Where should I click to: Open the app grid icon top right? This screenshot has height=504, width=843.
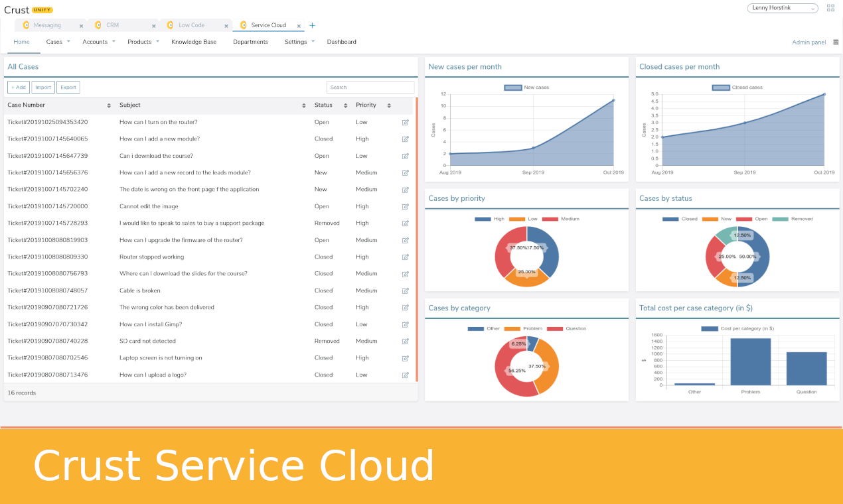coord(831,8)
